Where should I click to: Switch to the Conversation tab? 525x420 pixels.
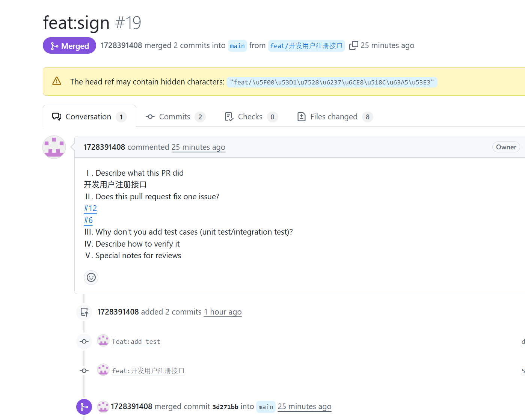point(89,117)
